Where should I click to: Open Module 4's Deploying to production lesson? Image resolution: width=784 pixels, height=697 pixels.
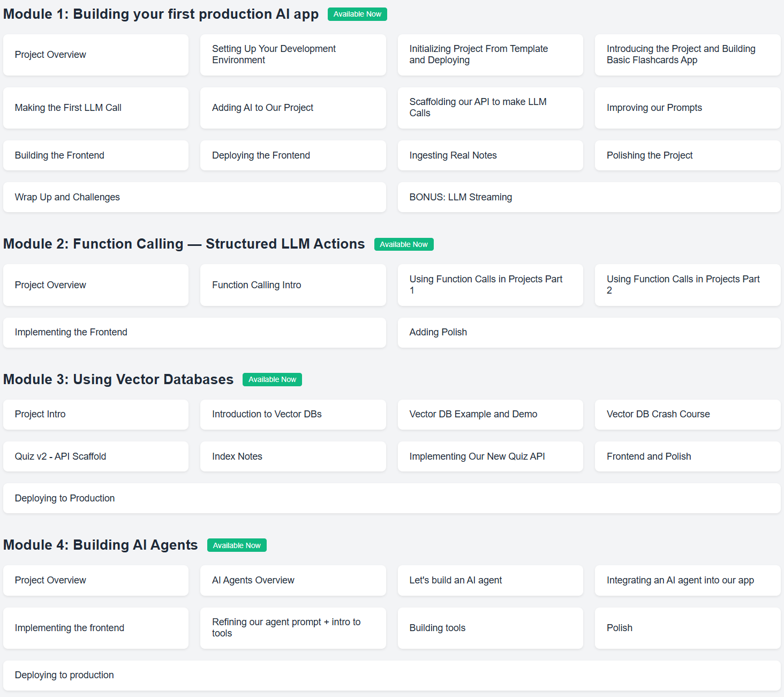pos(392,676)
